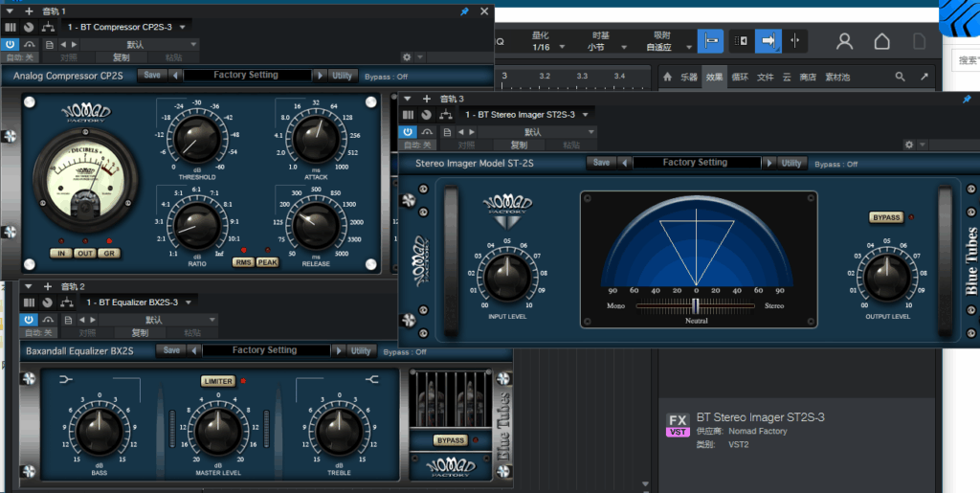Click the BASS knob on equalizer
Image resolution: width=980 pixels, height=493 pixels.
[99, 432]
